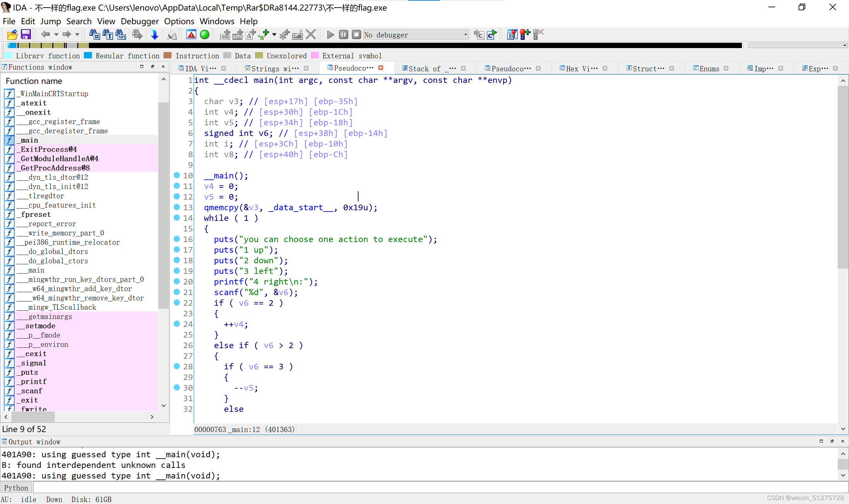Click the breakpoint list toolbar icon
Screen dimensions: 849x504
coord(512,34)
